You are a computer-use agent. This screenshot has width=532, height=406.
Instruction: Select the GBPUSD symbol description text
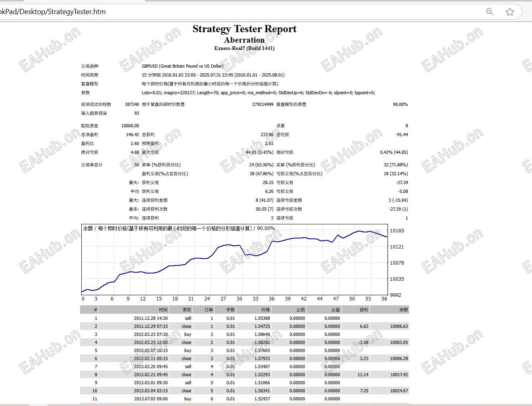point(182,66)
